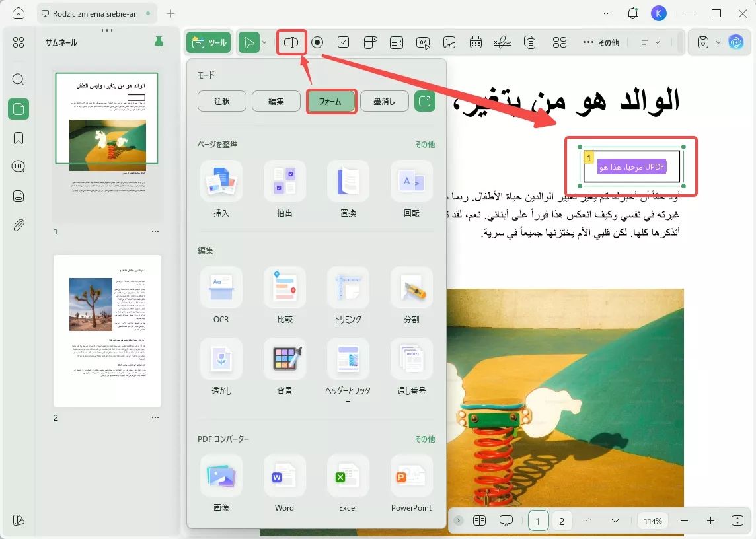Select the radio button form tool
The image size is (756, 539).
point(317,42)
